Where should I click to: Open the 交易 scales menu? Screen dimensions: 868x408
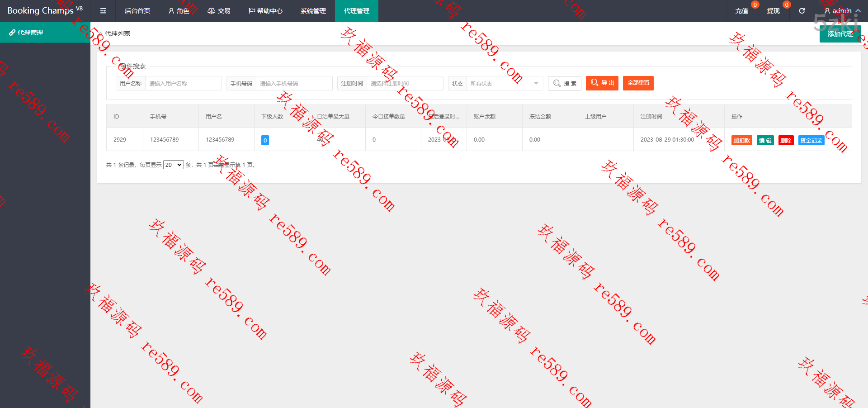point(219,11)
